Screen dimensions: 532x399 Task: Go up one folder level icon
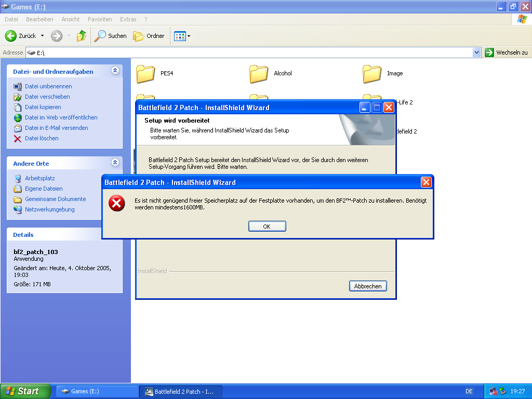point(82,36)
